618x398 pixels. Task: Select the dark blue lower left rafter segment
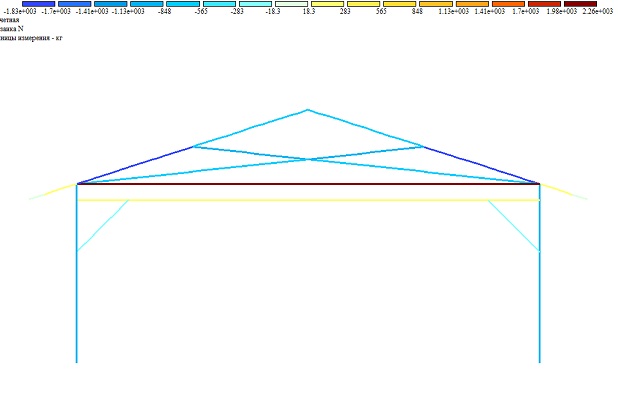pyautogui.click(x=135, y=165)
